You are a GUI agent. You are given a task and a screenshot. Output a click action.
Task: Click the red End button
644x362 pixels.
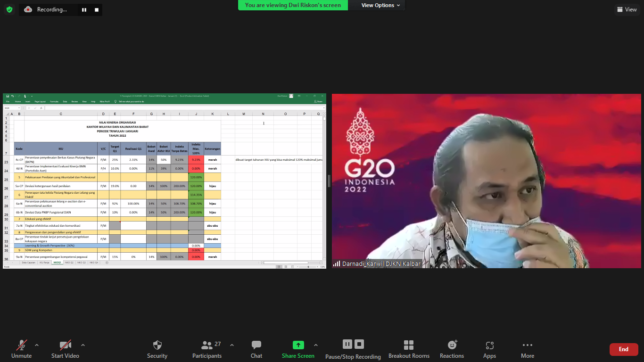click(623, 349)
